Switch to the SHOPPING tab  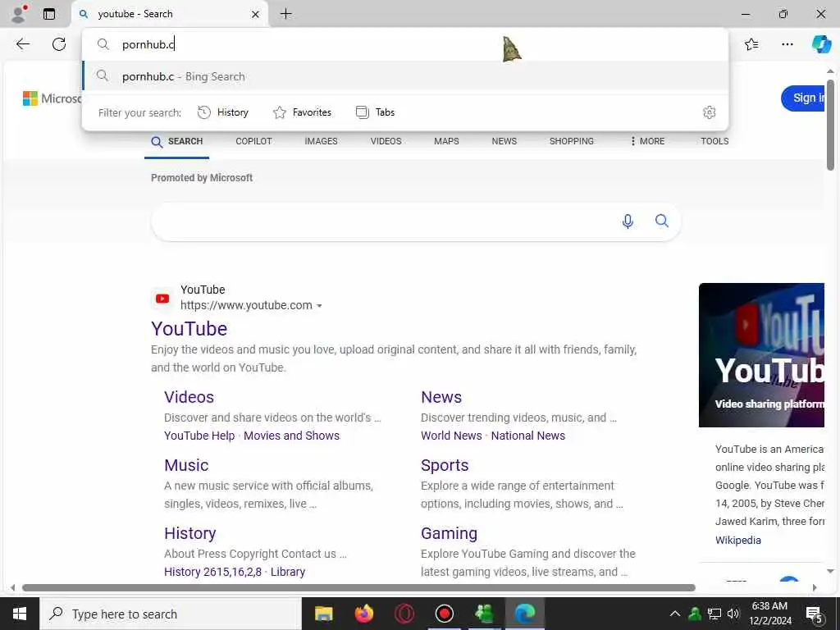tap(571, 141)
